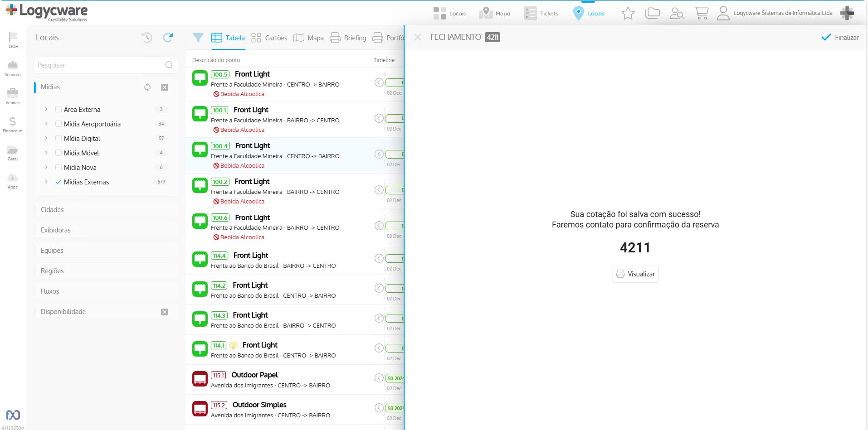This screenshot has width=868, height=430.
Task: Expand the Mídia Digital tree node
Action: coord(46,138)
